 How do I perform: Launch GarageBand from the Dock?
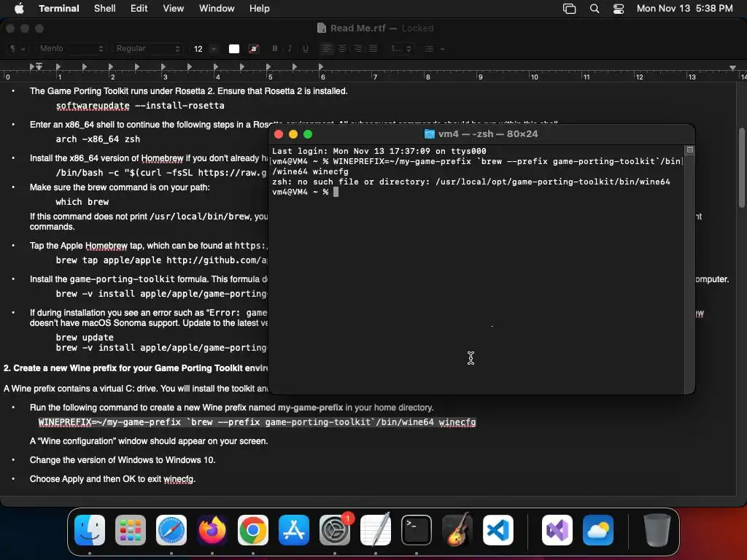(457, 530)
